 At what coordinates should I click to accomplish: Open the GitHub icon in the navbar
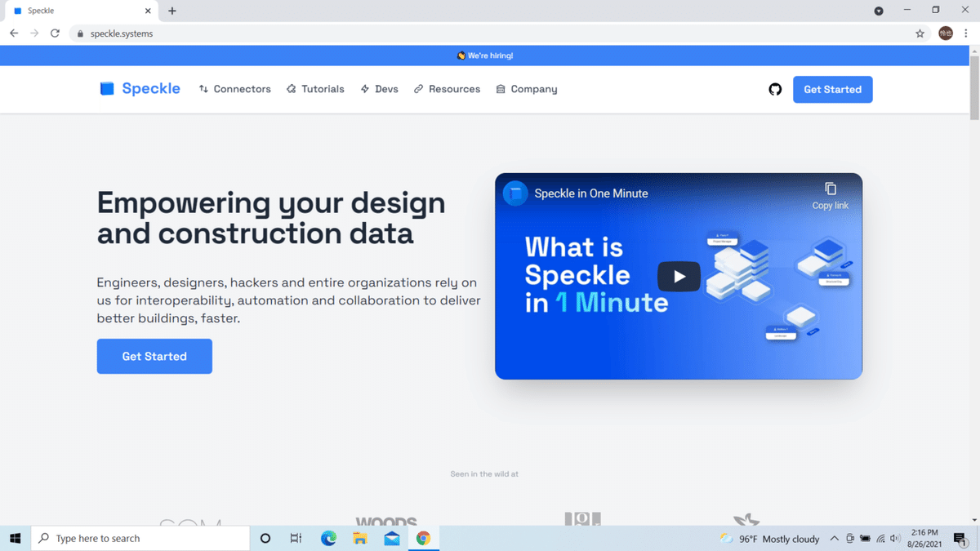click(775, 90)
